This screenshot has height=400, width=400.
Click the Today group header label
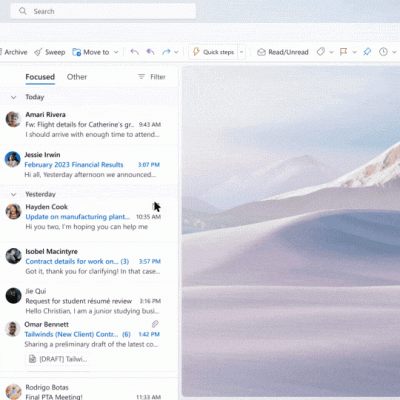(x=35, y=97)
